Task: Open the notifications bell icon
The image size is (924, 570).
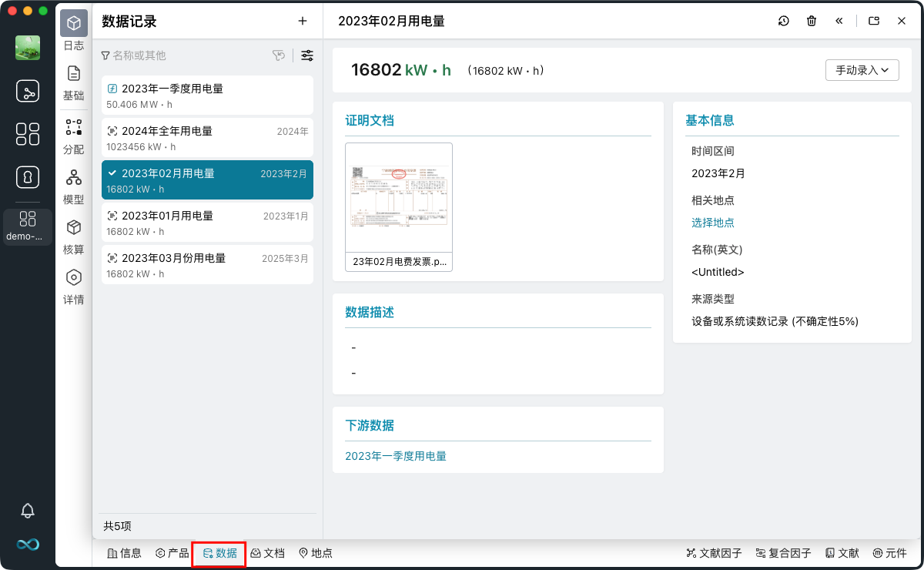Action: (x=28, y=510)
